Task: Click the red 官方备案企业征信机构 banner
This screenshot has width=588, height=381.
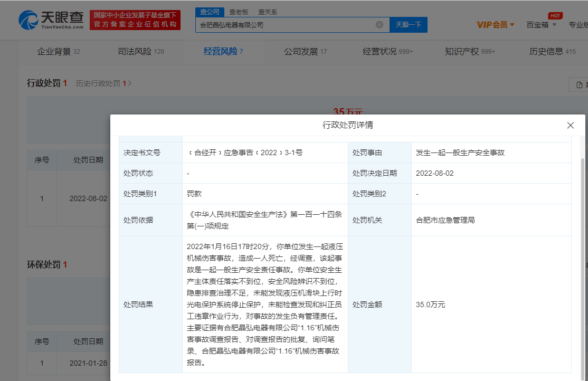Action: coord(135,20)
